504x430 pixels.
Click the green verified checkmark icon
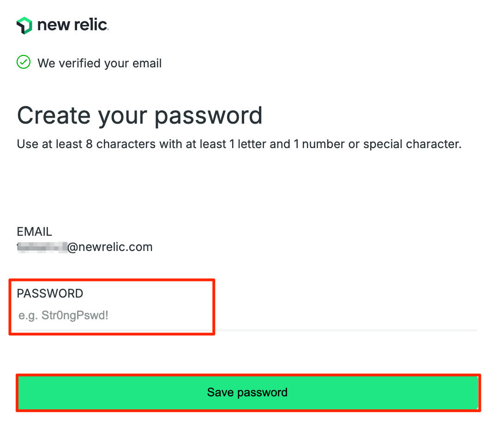pos(24,62)
